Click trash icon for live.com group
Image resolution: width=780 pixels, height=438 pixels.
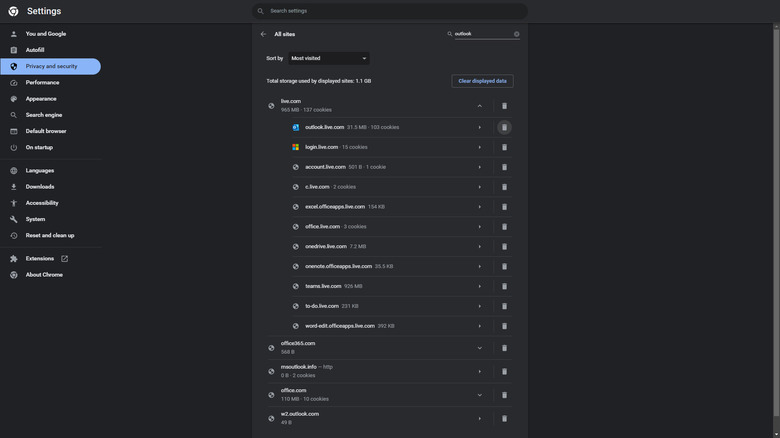pyautogui.click(x=504, y=106)
